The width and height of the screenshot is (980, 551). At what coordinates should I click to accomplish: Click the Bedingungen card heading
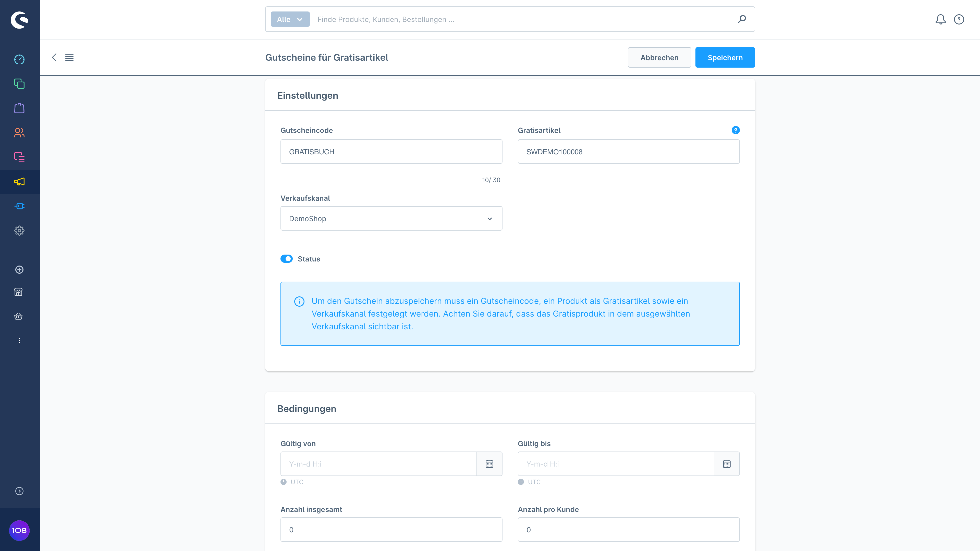(307, 408)
